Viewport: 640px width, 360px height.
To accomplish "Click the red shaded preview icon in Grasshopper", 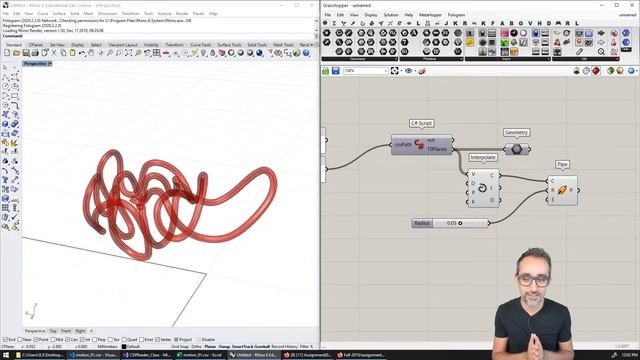I will pyautogui.click(x=596, y=71).
